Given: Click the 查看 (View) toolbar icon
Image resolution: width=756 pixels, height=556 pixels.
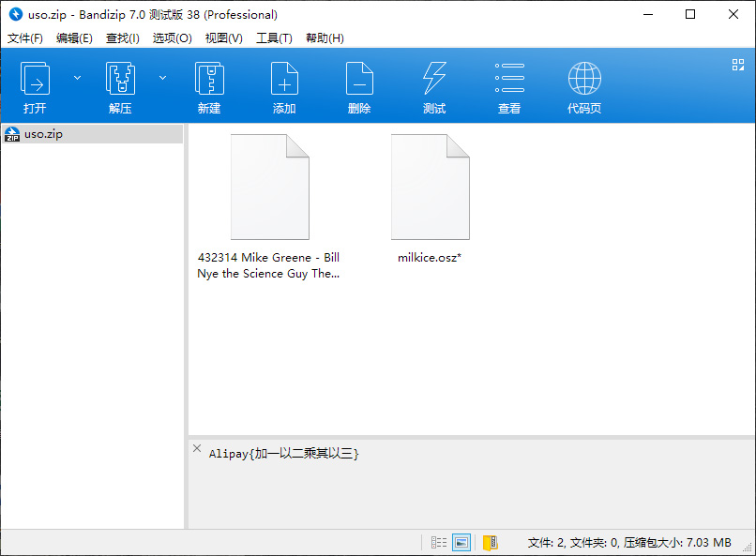Looking at the screenshot, I should click(509, 84).
